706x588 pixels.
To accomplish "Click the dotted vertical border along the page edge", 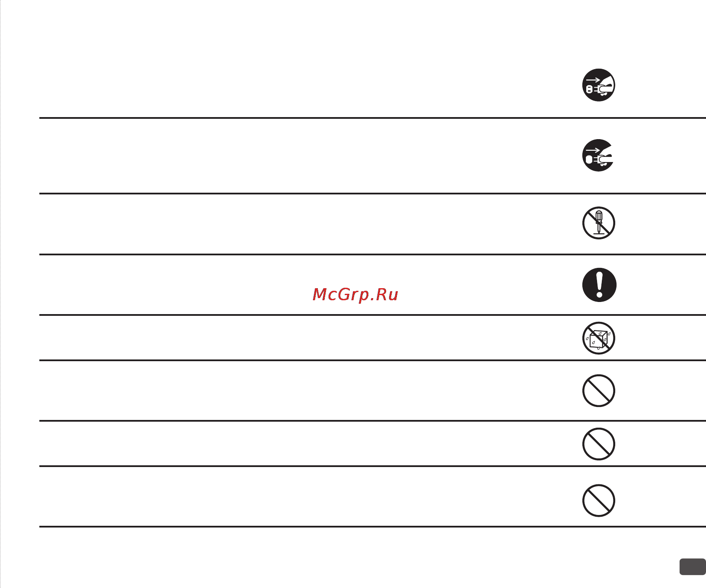I will coord(0,294).
